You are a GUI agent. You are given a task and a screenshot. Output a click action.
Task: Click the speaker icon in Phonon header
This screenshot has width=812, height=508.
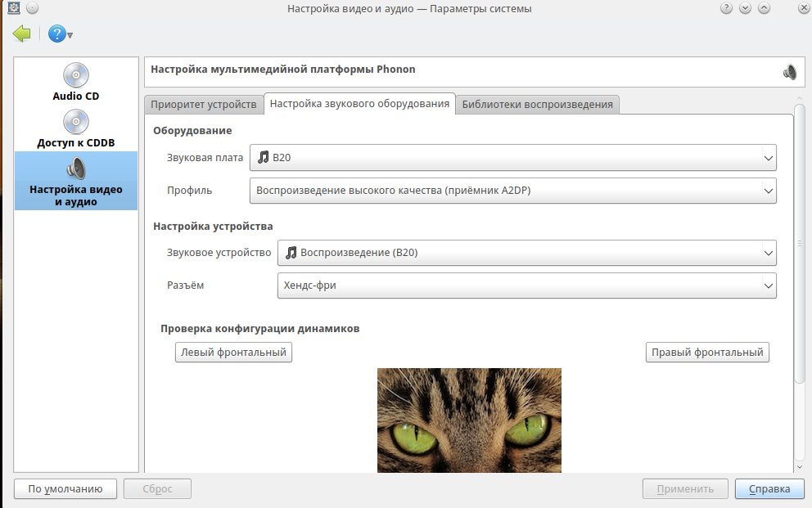790,72
